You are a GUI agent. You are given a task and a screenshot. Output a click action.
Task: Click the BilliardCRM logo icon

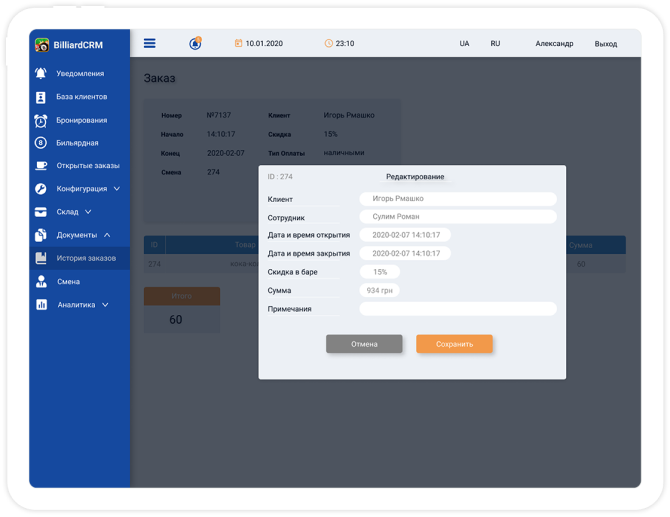[42, 44]
